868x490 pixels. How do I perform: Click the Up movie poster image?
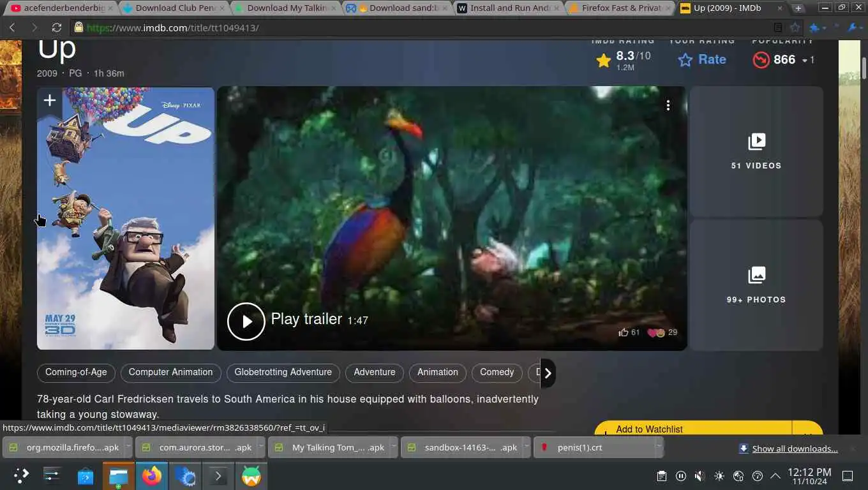126,218
